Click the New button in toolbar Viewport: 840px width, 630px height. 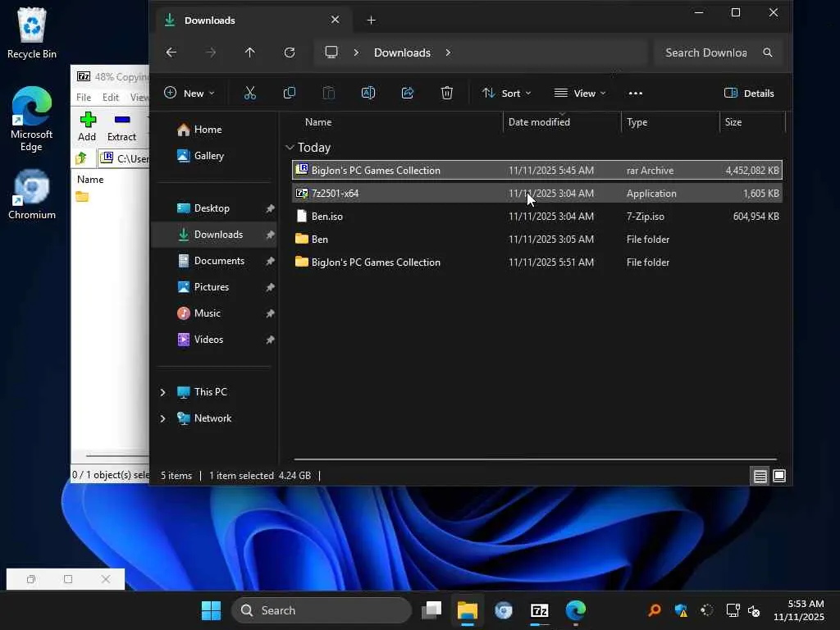coord(189,94)
